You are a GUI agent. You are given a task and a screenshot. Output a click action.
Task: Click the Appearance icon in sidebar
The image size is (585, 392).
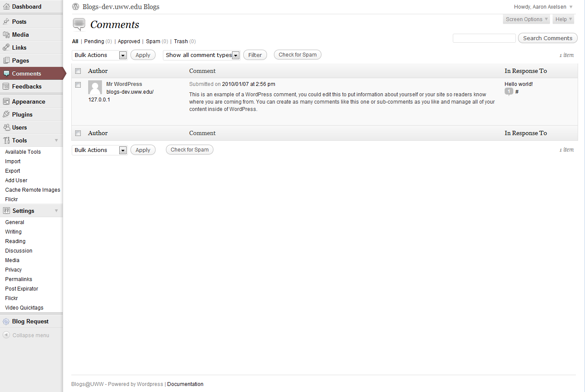(6, 101)
